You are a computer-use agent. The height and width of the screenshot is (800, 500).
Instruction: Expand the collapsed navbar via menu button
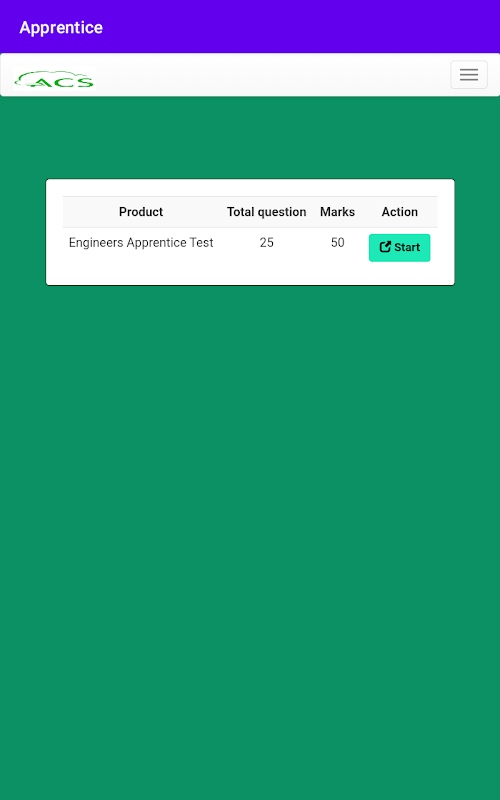pos(468,74)
